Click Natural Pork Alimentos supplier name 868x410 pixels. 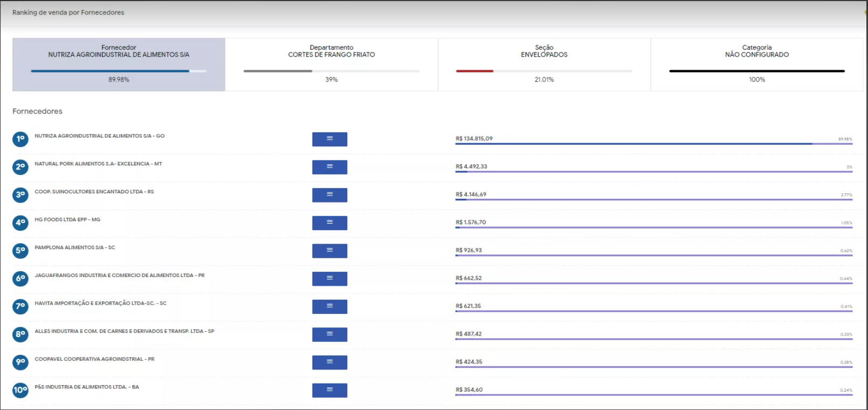[98, 164]
